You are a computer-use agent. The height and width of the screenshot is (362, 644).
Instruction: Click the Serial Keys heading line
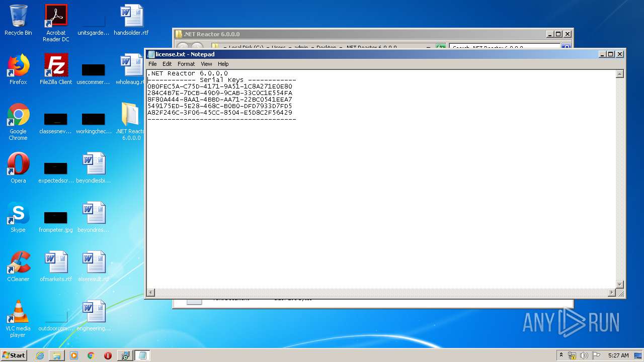click(222, 80)
